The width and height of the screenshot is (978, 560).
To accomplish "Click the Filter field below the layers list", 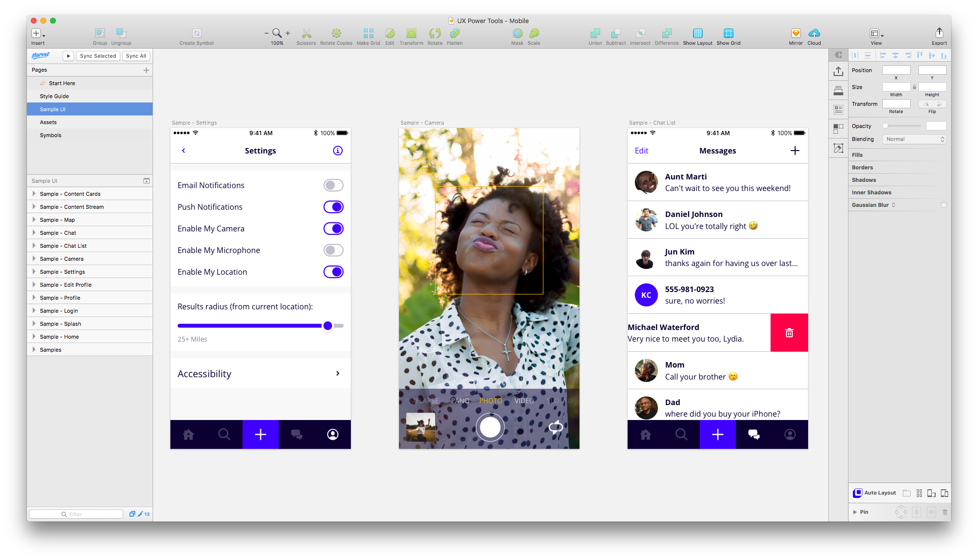I will click(76, 514).
